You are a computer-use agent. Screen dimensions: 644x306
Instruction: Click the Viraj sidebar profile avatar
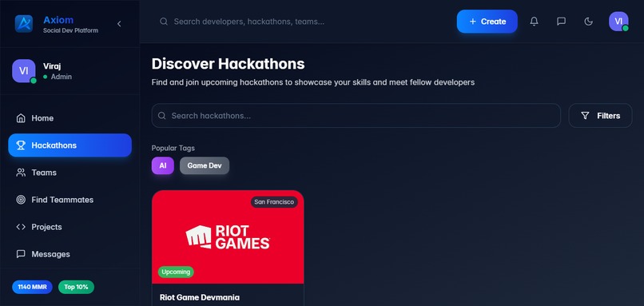click(x=24, y=70)
